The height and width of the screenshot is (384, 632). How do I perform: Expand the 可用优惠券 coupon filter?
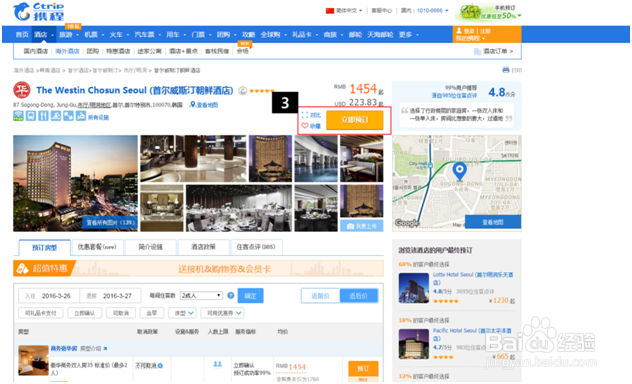222,313
